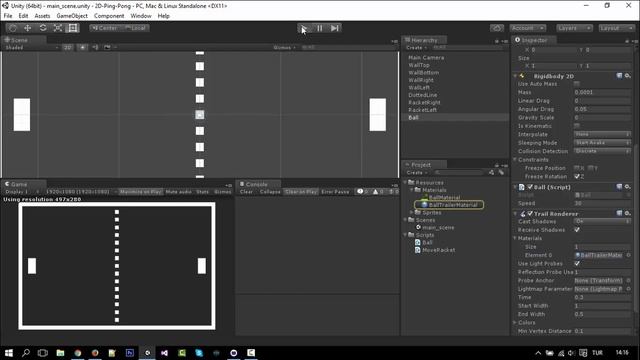Open Photoshop from taskbar
The image size is (640, 360).
point(130,353)
